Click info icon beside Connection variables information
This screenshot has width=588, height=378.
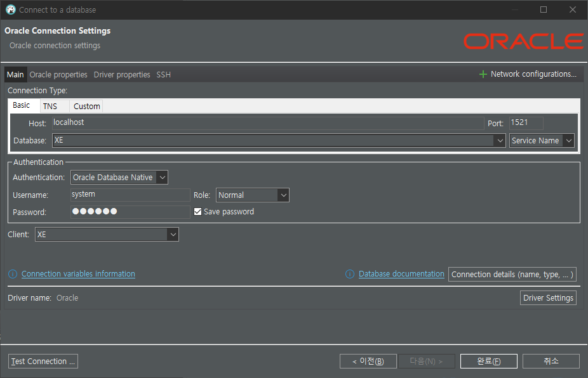click(13, 274)
